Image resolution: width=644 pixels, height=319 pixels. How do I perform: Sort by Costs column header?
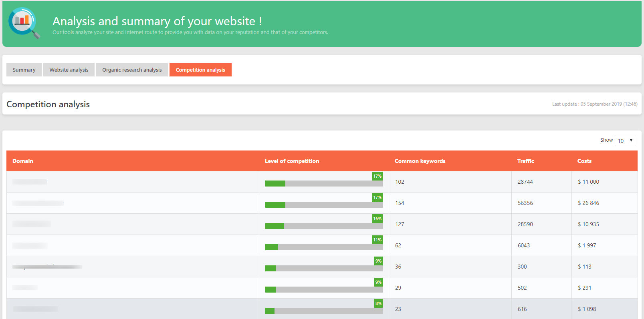(584, 161)
